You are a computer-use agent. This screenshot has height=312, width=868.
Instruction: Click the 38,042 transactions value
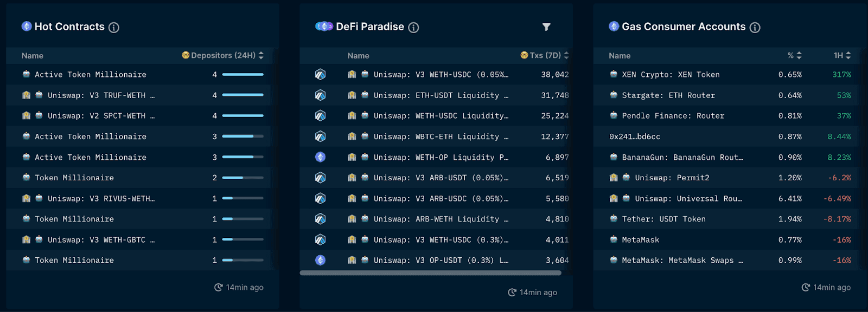click(x=555, y=75)
